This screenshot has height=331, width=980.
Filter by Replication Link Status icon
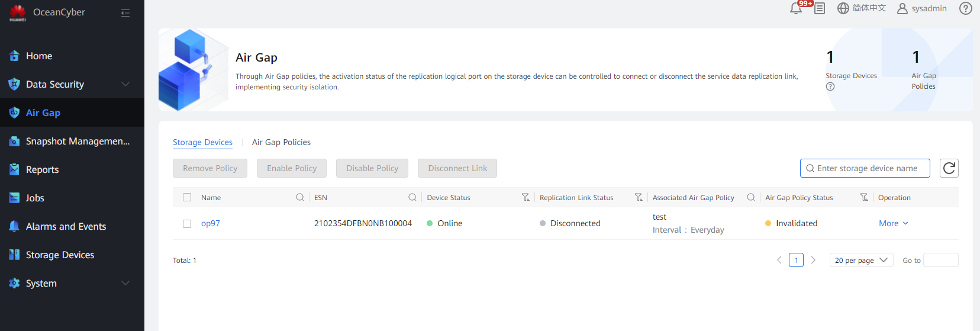tap(639, 197)
